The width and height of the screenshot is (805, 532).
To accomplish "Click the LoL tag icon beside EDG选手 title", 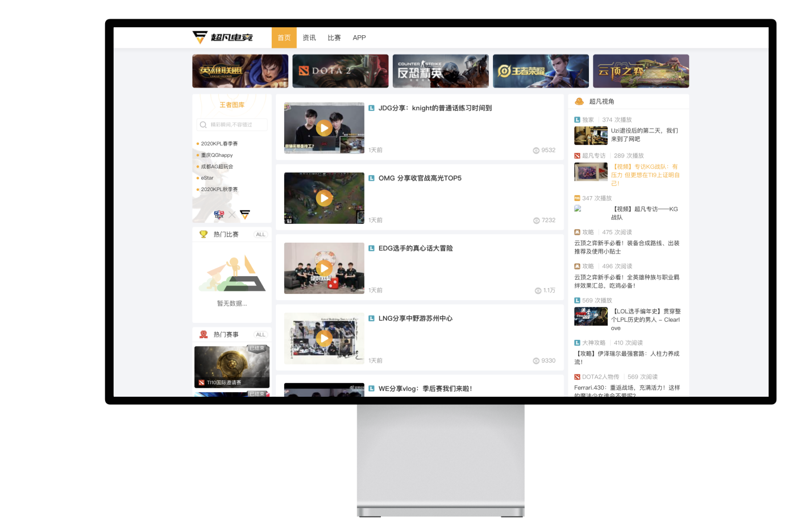I will 371,248.
